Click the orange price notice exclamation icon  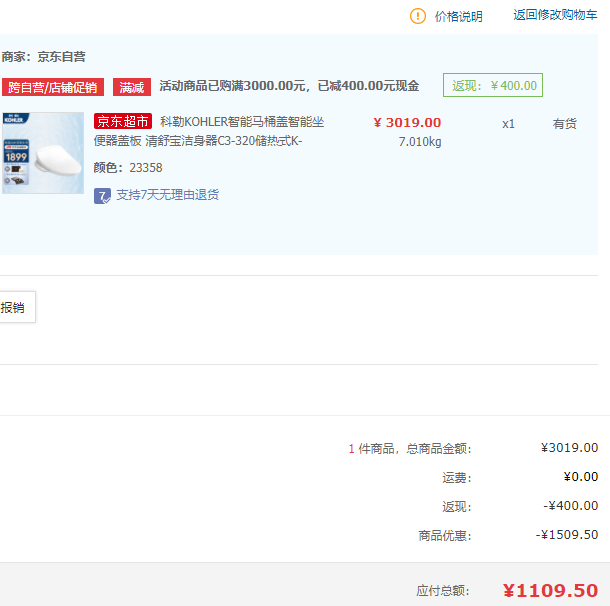point(418,16)
